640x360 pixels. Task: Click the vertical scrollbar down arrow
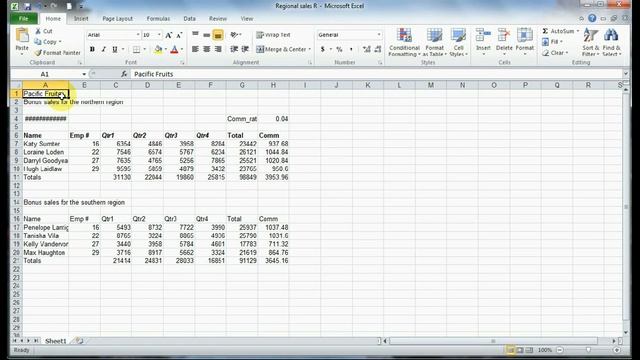coord(626,333)
